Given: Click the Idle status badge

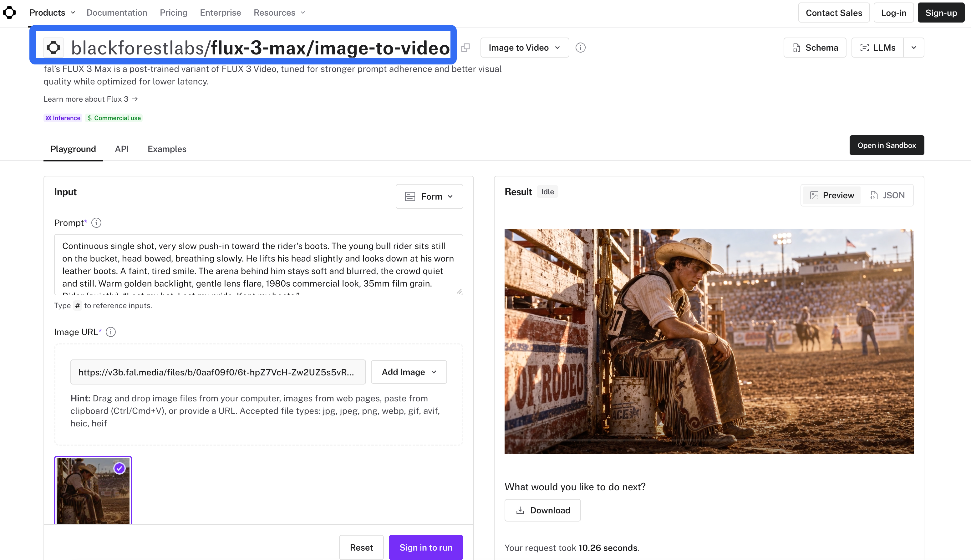Looking at the screenshot, I should (547, 191).
